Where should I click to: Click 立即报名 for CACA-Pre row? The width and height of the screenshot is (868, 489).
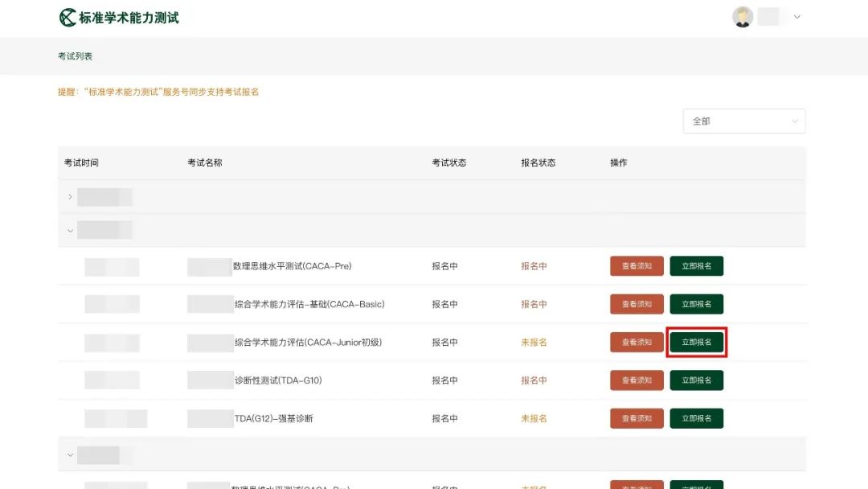[696, 266]
